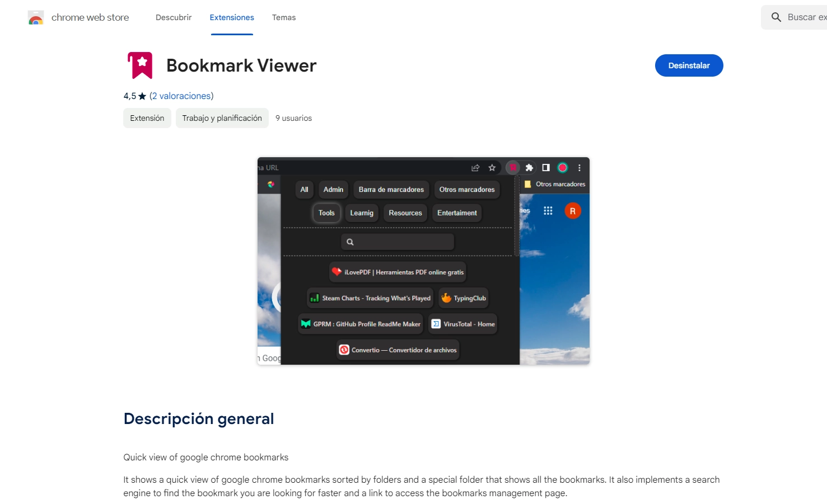This screenshot has height=504, width=827.
Task: Focus the Buscar extensions search field
Action: pyautogui.click(x=794, y=17)
